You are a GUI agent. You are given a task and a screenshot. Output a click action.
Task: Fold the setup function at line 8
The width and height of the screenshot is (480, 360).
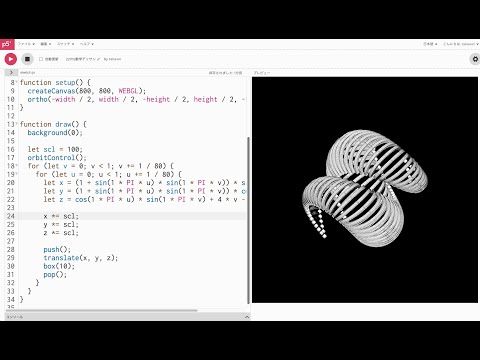tap(17, 82)
